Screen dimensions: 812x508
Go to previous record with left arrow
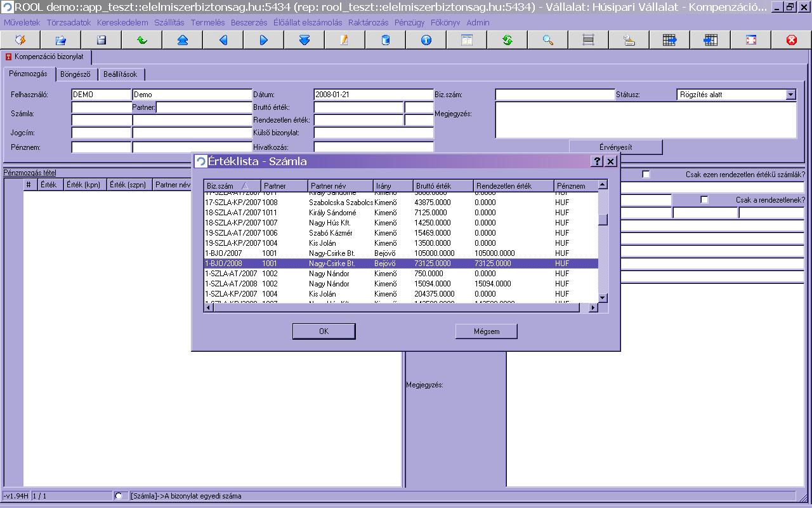pos(223,40)
